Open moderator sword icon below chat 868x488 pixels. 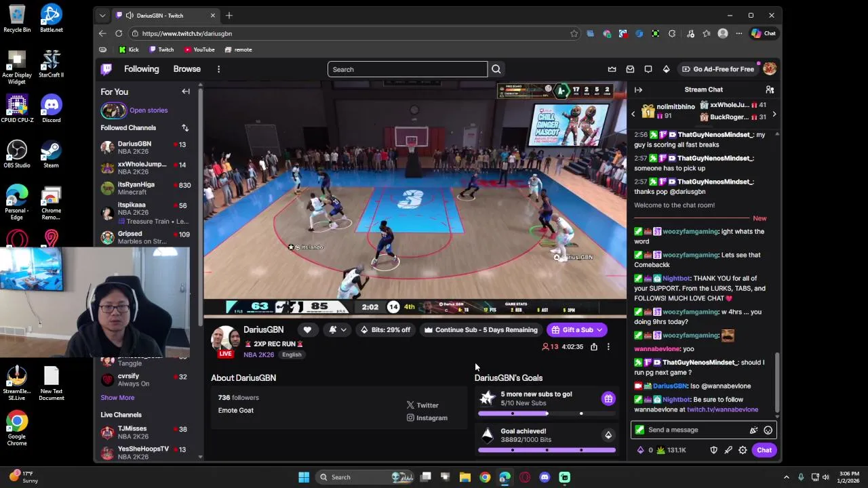point(728,450)
